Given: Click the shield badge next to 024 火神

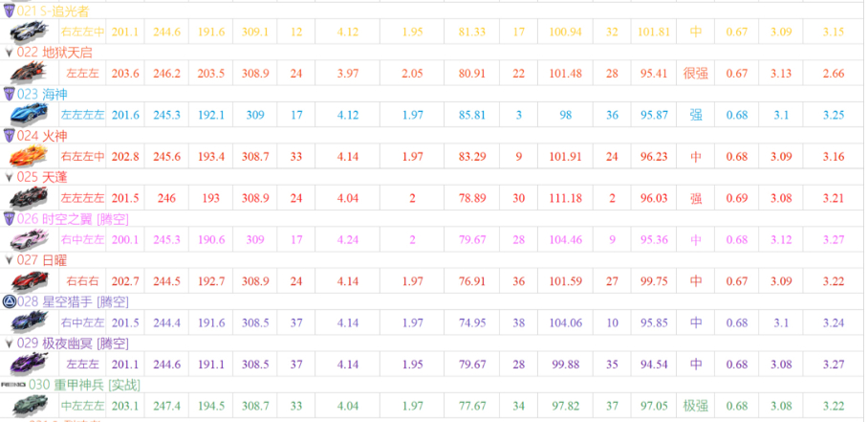Looking at the screenshot, I should click(x=9, y=136).
